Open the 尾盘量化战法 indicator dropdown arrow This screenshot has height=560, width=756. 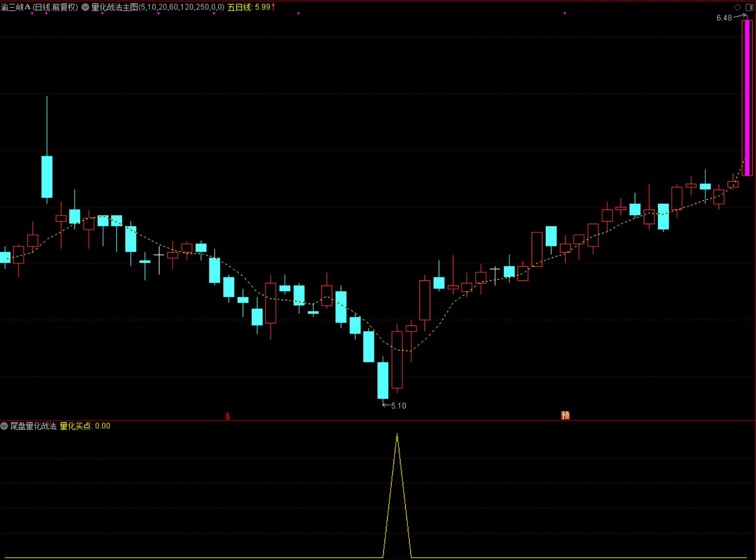(4, 426)
